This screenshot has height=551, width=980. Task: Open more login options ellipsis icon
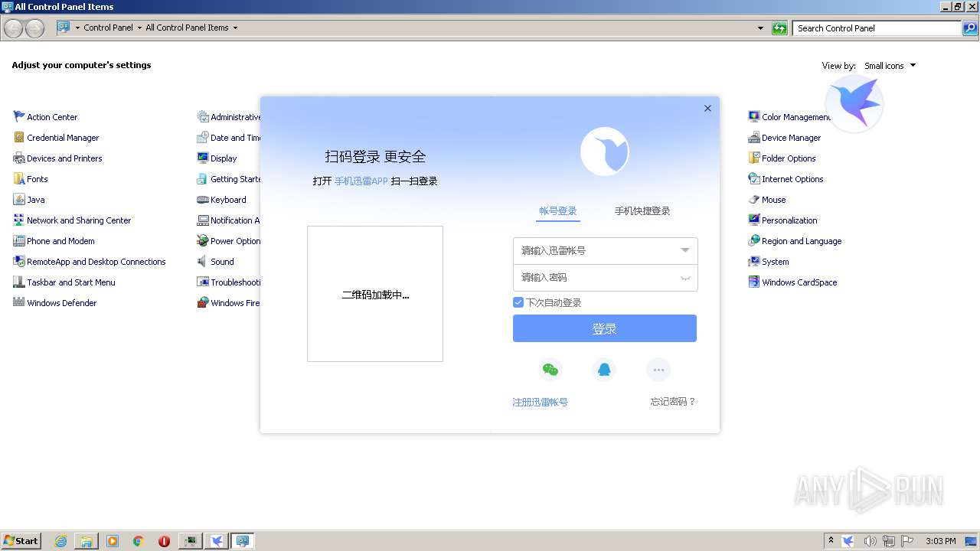pyautogui.click(x=658, y=370)
